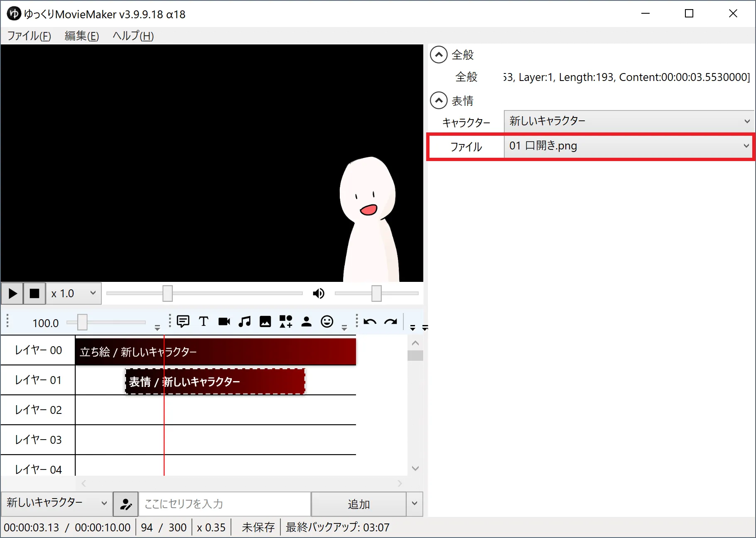756x538 pixels.
Task: Click the timeline toolbar grip handle
Action: click(7, 321)
